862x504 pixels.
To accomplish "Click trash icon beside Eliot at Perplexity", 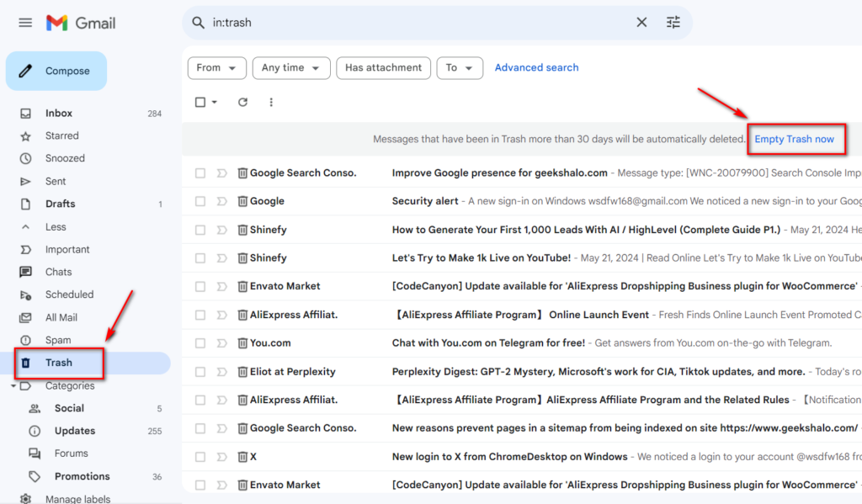I will (242, 372).
